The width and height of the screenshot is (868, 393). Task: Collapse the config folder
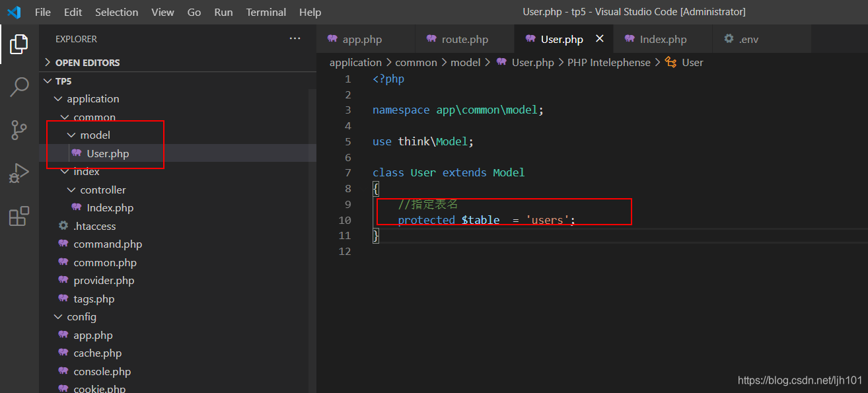click(x=178, y=317)
